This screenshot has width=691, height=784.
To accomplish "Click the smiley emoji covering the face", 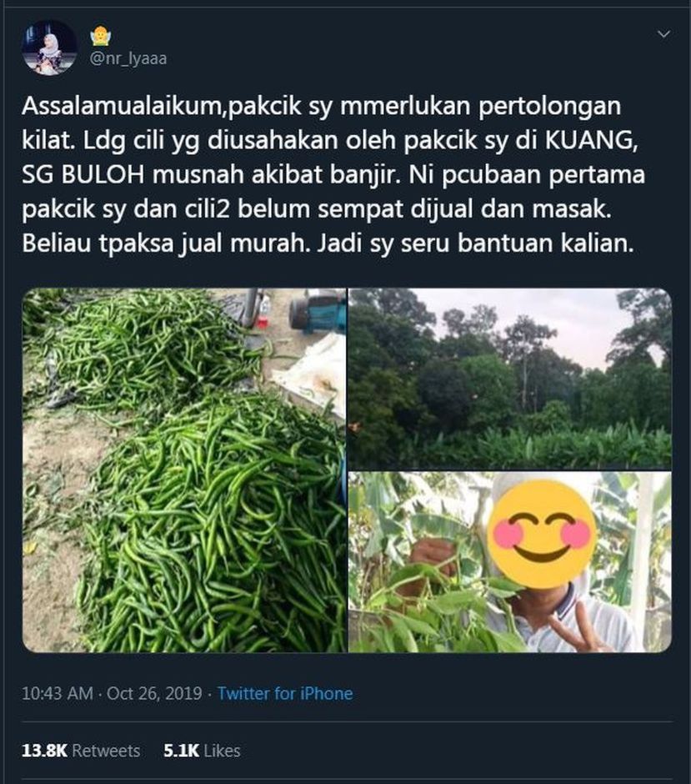I will click(542, 534).
